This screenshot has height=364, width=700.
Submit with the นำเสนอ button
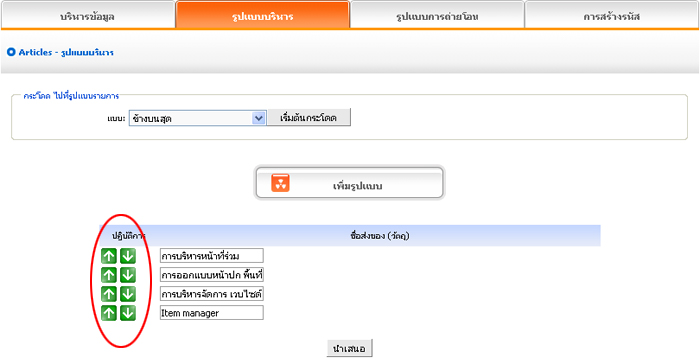click(x=349, y=348)
